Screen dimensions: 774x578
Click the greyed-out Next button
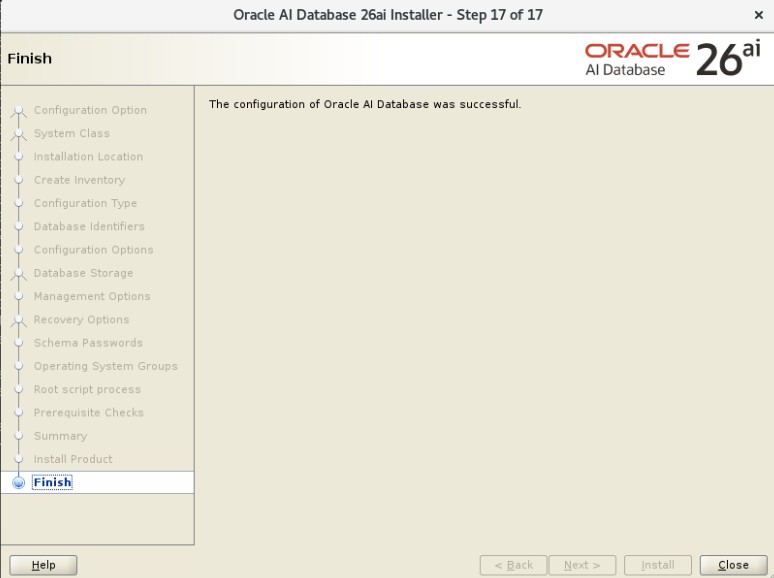[582, 565]
